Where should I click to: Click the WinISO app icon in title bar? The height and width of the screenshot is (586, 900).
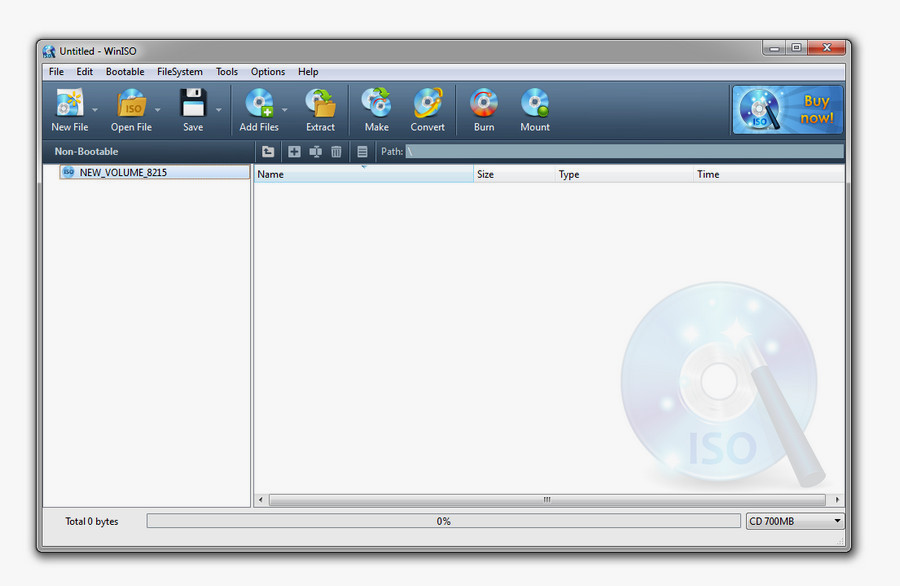point(49,51)
